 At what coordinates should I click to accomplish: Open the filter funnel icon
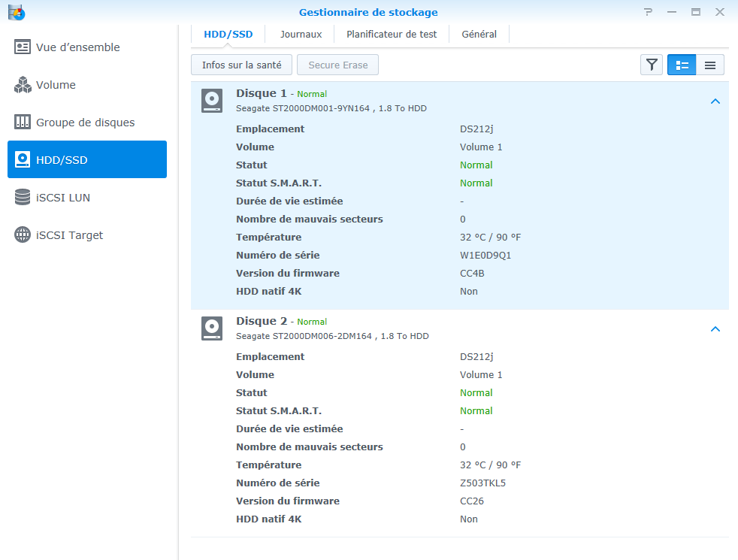tap(652, 65)
